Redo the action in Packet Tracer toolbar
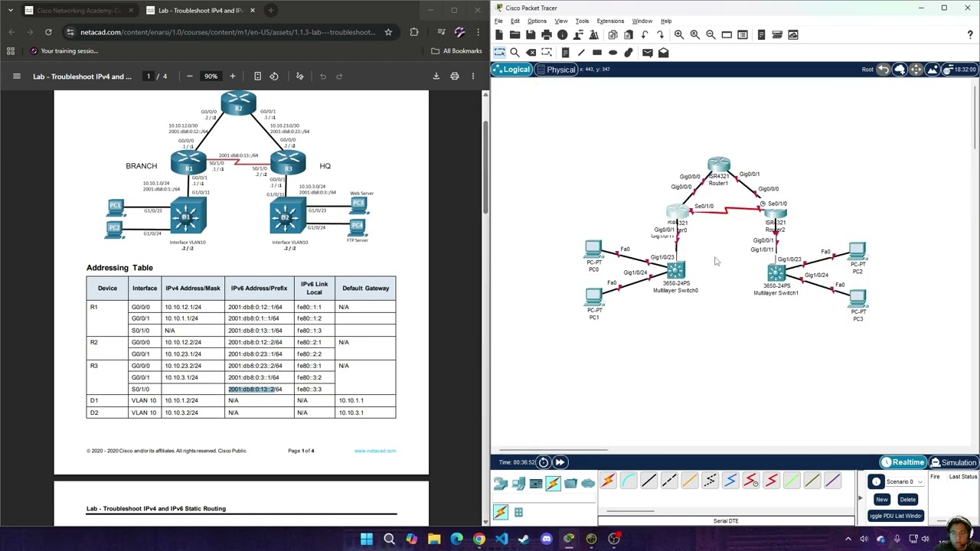 coord(661,35)
